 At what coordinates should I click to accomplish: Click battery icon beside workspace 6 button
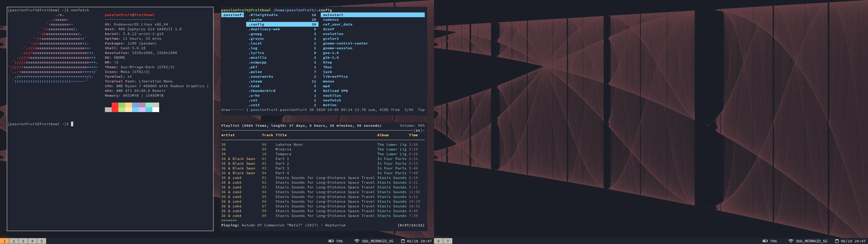pyautogui.click(x=331, y=241)
